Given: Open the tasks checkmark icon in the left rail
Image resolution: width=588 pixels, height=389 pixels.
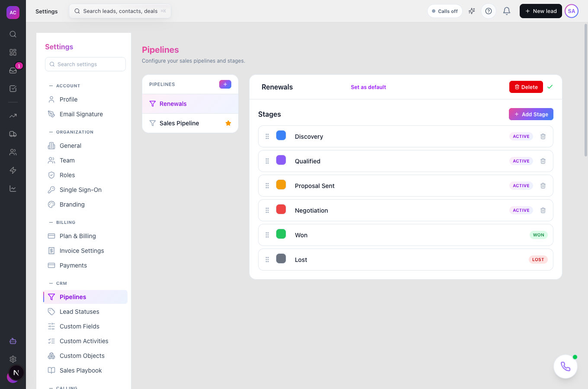Looking at the screenshot, I should [13, 89].
